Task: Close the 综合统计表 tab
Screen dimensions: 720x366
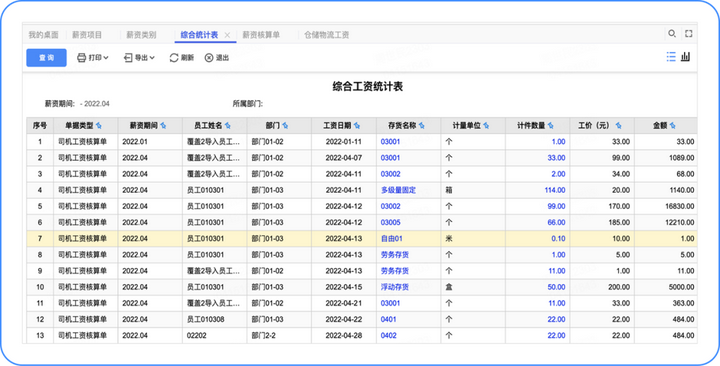Action: coord(227,35)
